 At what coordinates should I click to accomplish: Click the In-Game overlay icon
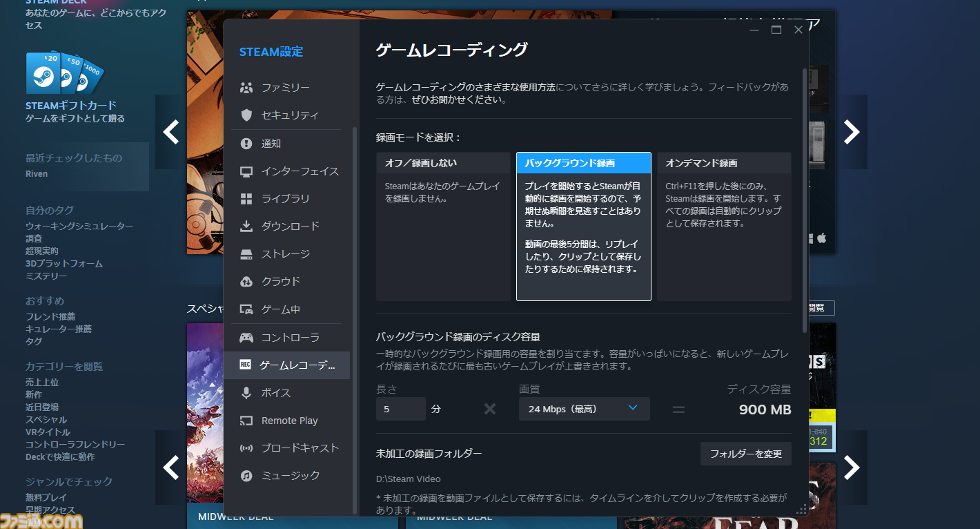[246, 309]
